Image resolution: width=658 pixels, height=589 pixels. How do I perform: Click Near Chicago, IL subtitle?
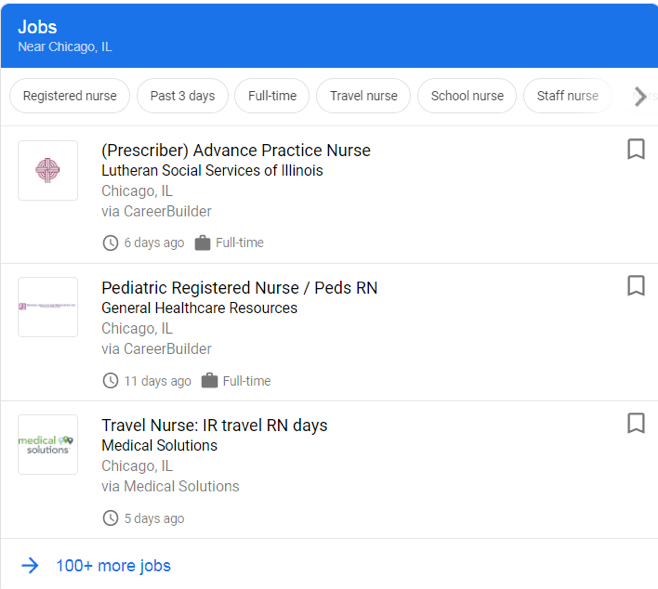click(x=65, y=47)
